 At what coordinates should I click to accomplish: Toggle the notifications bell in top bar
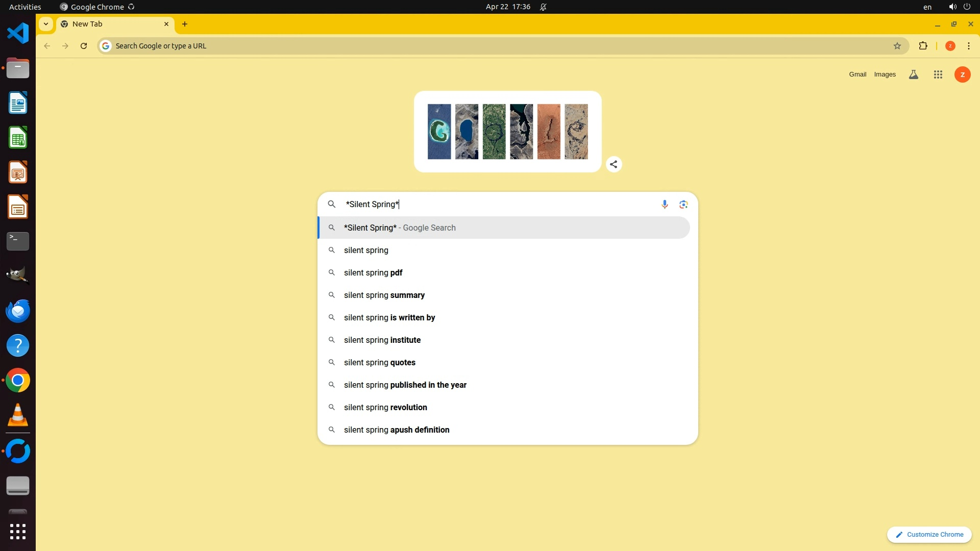(x=543, y=7)
